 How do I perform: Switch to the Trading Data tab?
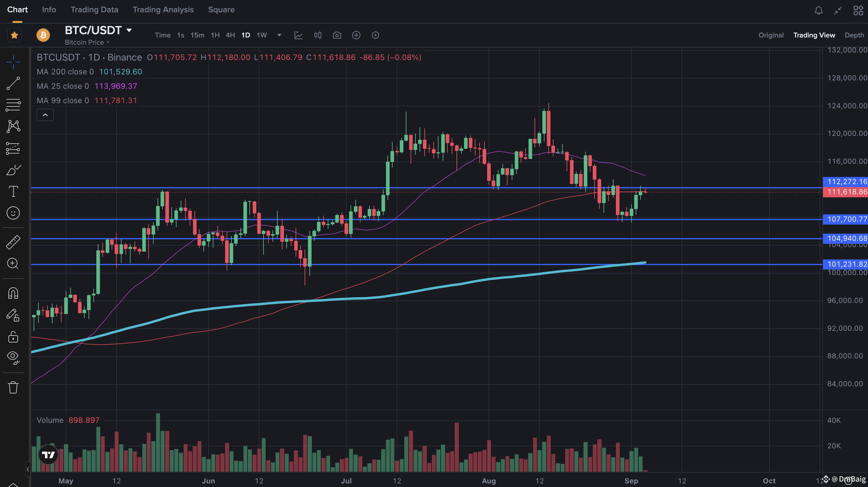click(94, 9)
